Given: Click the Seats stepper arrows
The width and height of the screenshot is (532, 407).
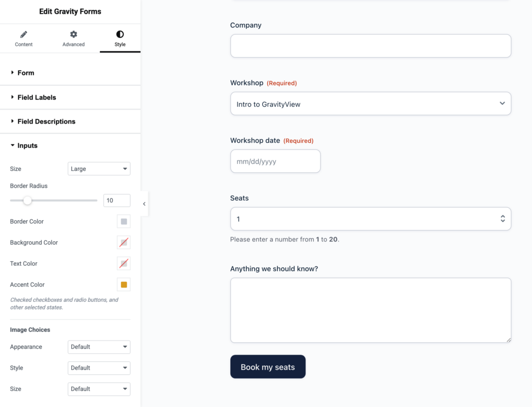Looking at the screenshot, I should pyautogui.click(x=502, y=219).
